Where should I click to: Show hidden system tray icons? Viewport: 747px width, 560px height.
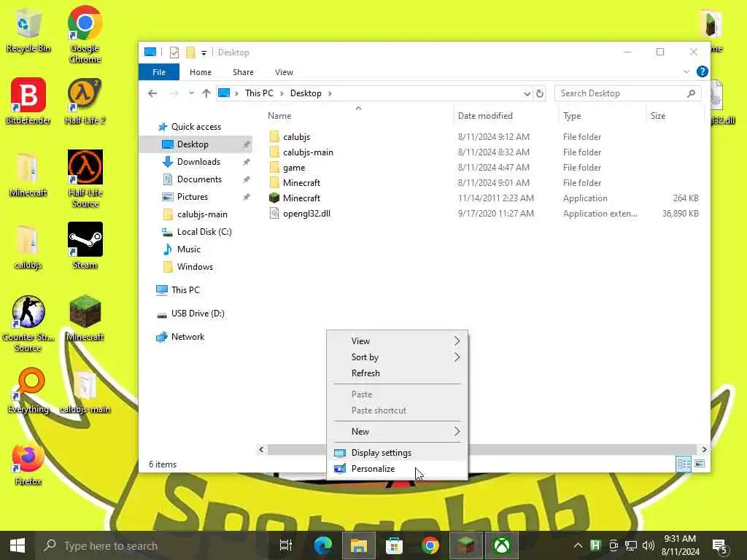click(x=578, y=545)
